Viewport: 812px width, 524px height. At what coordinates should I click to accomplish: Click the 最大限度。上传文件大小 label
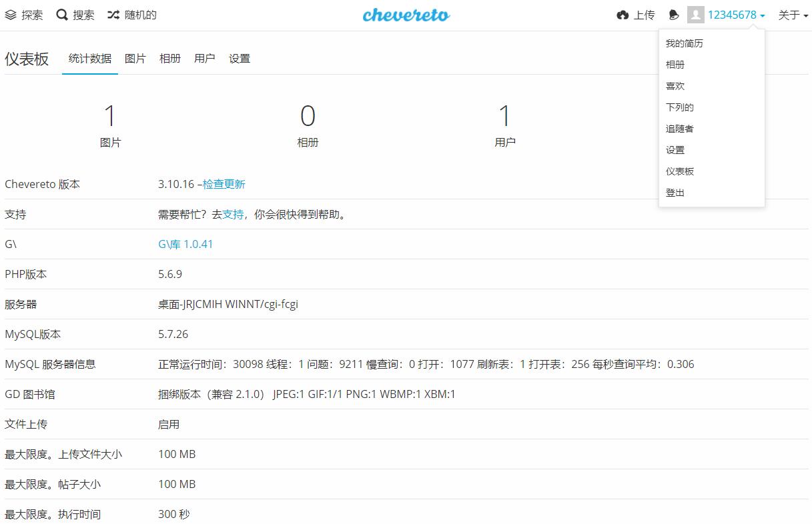click(63, 454)
